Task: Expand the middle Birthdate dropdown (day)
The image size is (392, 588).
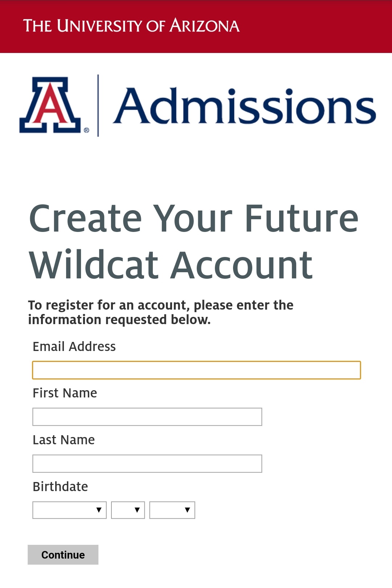Action: pyautogui.click(x=128, y=510)
